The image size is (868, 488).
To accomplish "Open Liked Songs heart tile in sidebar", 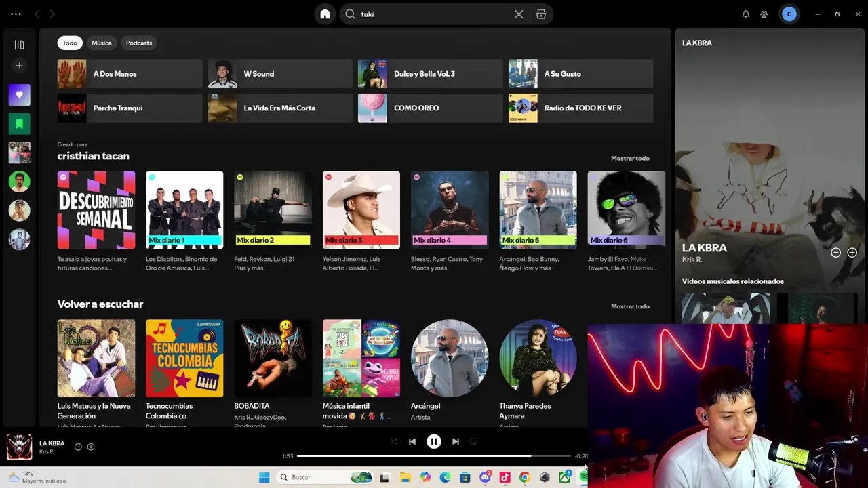I will point(19,95).
